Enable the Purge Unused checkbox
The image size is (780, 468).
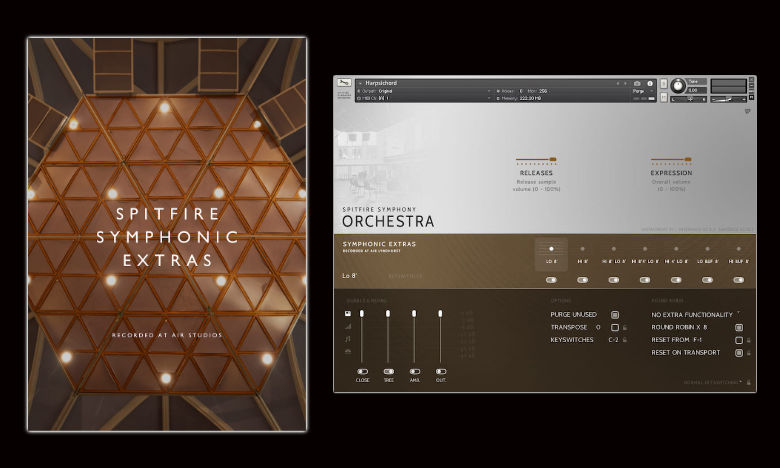615,315
